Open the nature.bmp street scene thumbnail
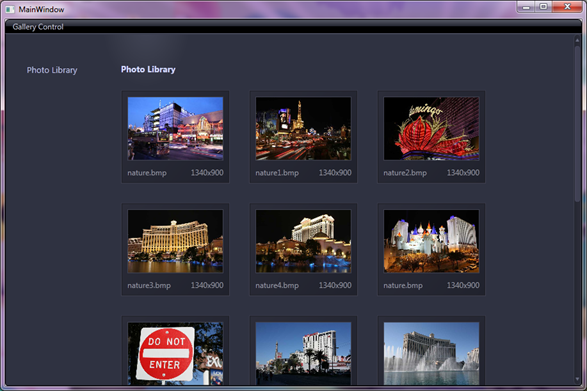 (x=175, y=128)
